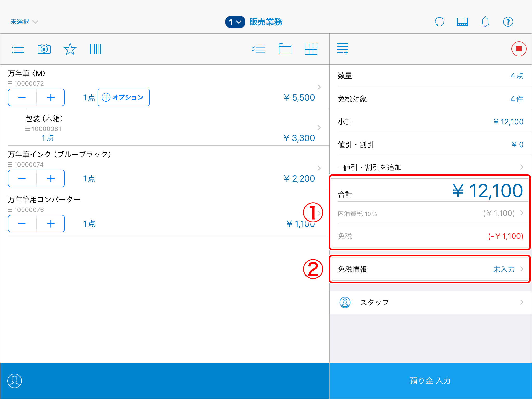Open the スタッフ selection row
Screen dimensions: 532x399
coord(430,302)
